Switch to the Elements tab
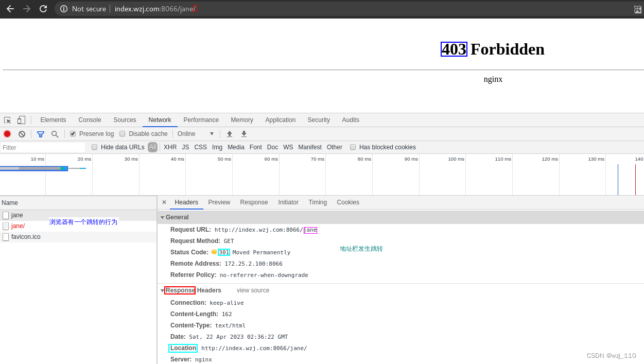 point(53,120)
